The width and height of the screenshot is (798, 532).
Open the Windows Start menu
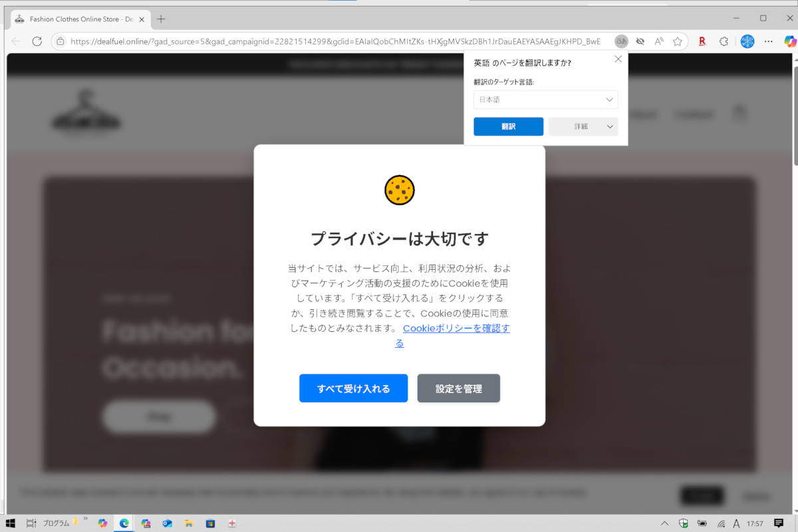pos(11,523)
